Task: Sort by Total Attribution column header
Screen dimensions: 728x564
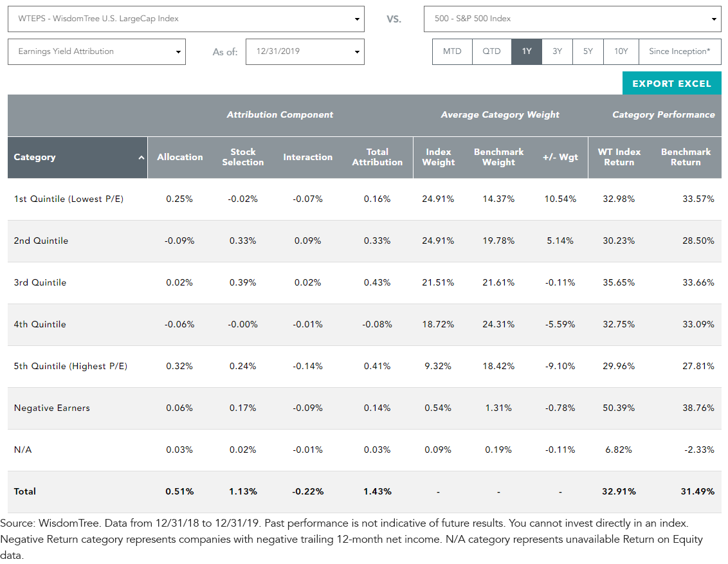Action: click(x=377, y=158)
